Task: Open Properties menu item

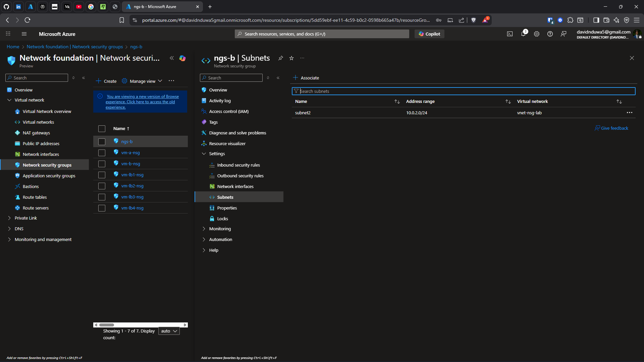Action: (x=227, y=208)
